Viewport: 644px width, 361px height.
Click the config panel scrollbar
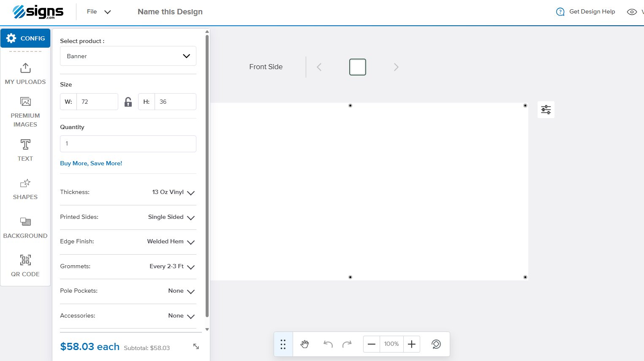click(207, 175)
